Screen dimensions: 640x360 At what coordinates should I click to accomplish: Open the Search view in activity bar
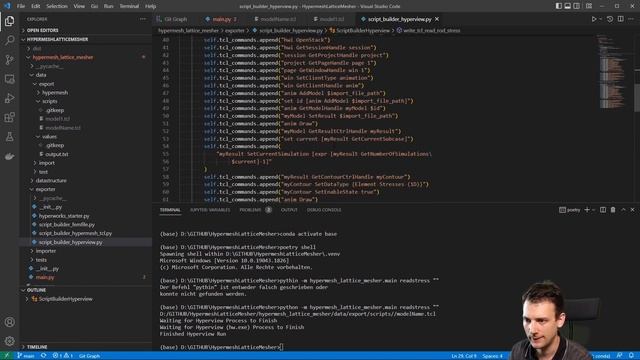pos(9,40)
